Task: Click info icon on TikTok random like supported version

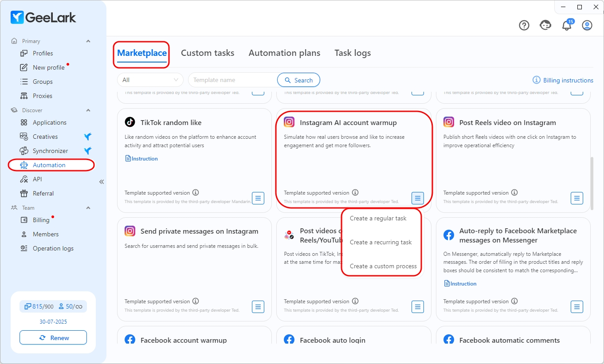Action: click(x=196, y=193)
